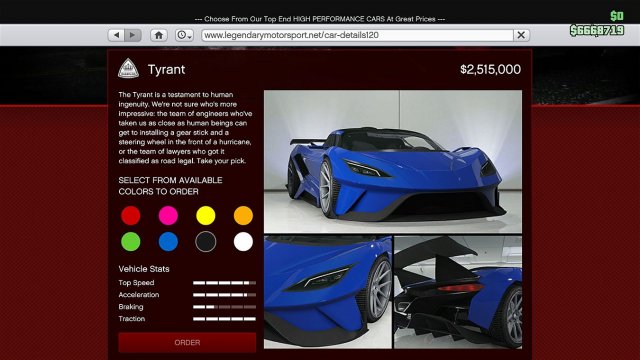This screenshot has width=640, height=360.
Task: Open the headlight close-up thumbnail
Action: 328,292
